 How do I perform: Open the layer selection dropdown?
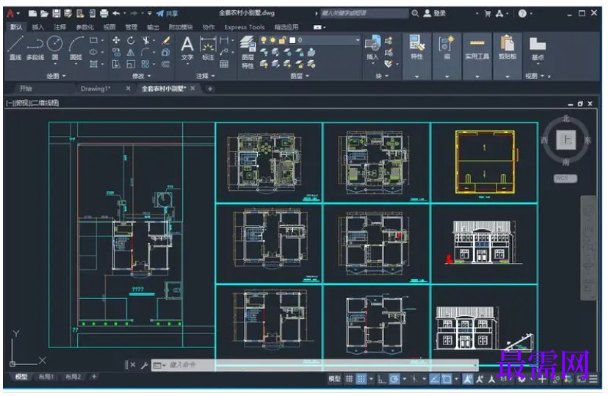pos(357,40)
